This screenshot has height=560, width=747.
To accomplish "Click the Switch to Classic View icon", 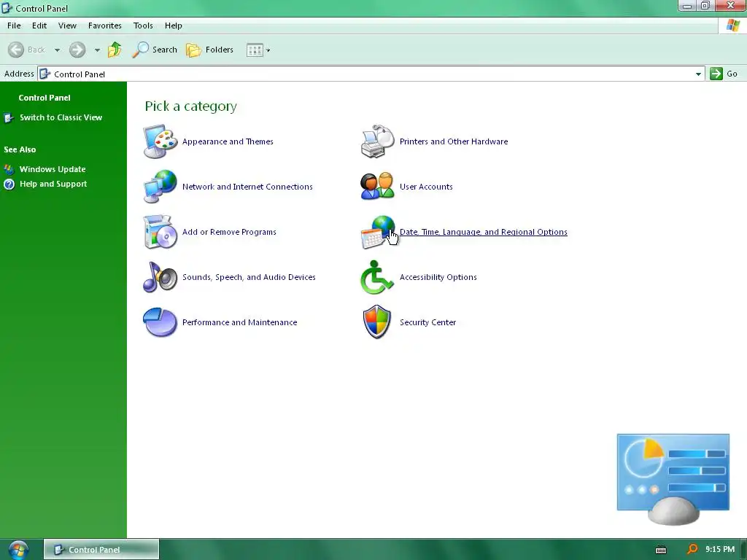I will pos(9,117).
